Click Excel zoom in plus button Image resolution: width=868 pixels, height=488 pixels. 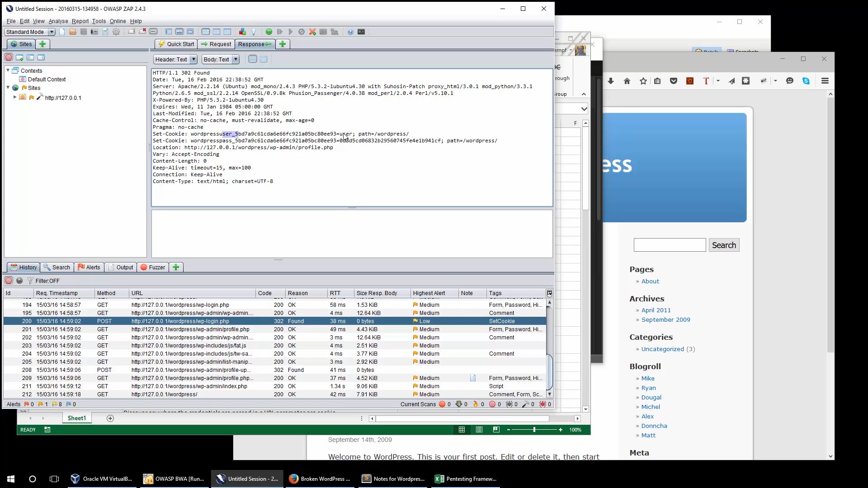(561, 430)
